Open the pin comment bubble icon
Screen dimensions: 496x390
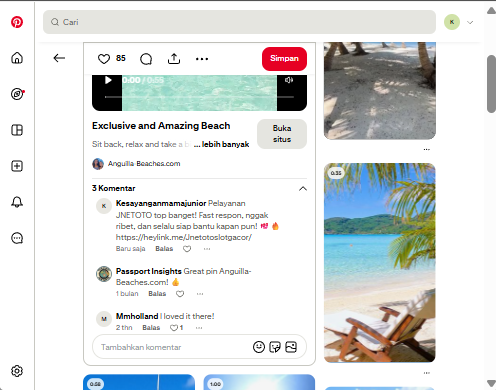146,59
